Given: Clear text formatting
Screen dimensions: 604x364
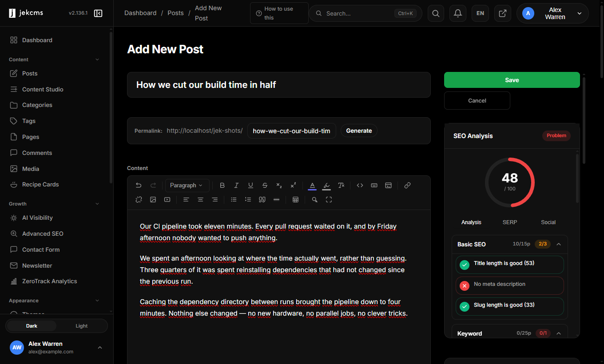Looking at the screenshot, I should coord(341,186).
